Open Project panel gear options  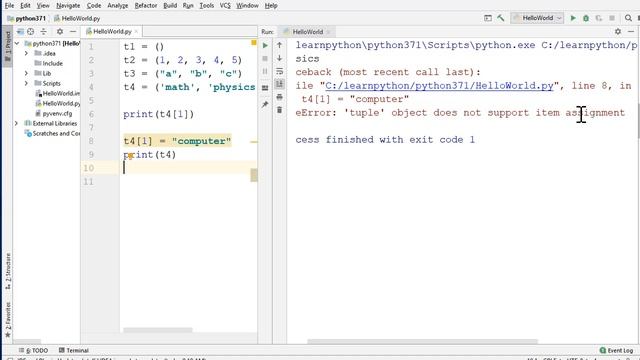[x=60, y=31]
